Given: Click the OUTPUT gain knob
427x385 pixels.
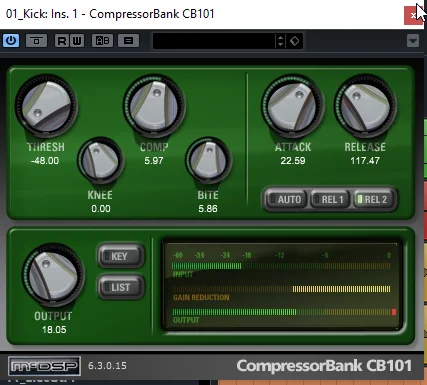Looking at the screenshot, I should pos(53,275).
